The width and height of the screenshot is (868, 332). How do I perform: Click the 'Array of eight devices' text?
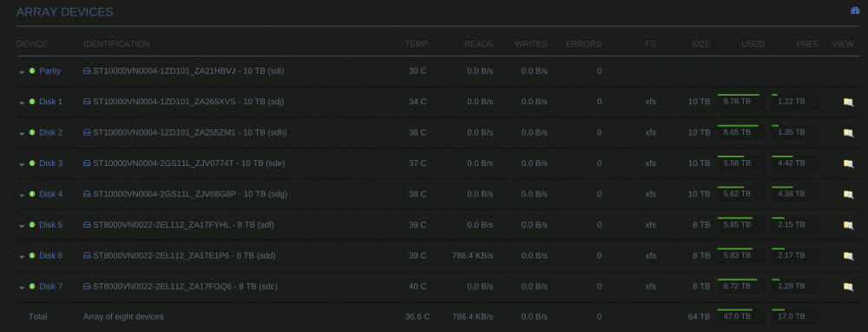123,316
